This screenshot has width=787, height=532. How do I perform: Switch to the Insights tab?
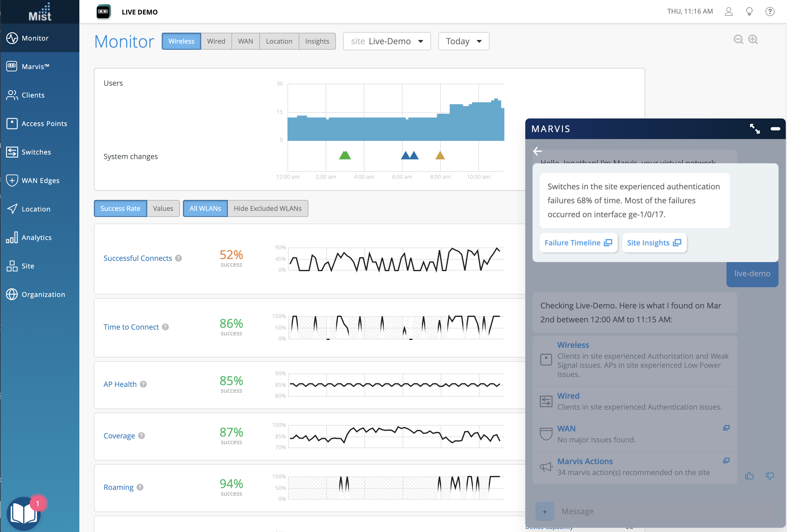[317, 41]
